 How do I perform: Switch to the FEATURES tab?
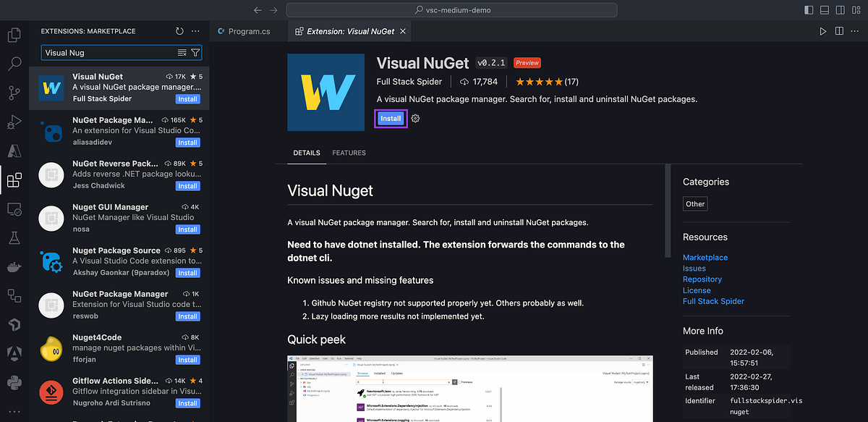pos(349,153)
